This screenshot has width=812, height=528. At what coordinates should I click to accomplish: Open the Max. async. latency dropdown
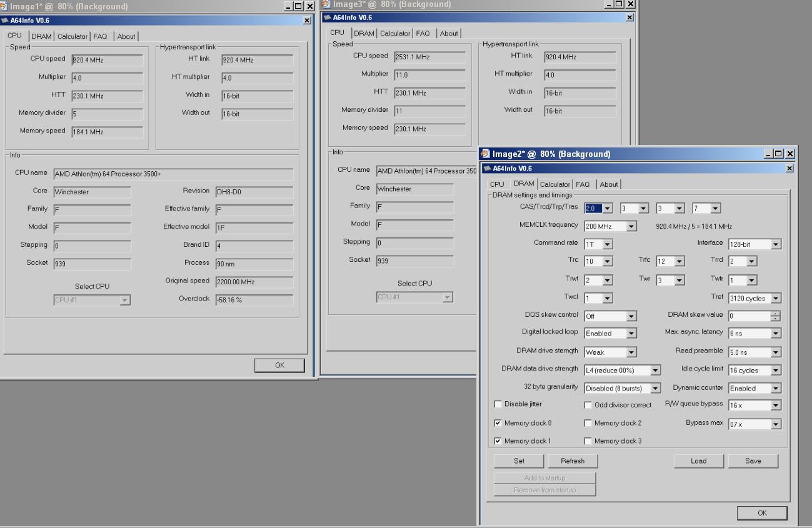[776, 334]
